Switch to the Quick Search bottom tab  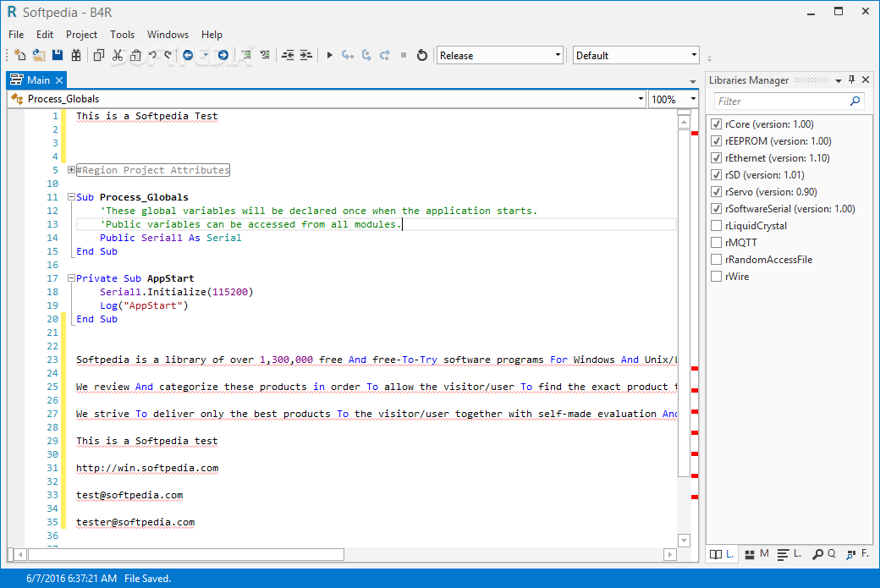point(824,554)
